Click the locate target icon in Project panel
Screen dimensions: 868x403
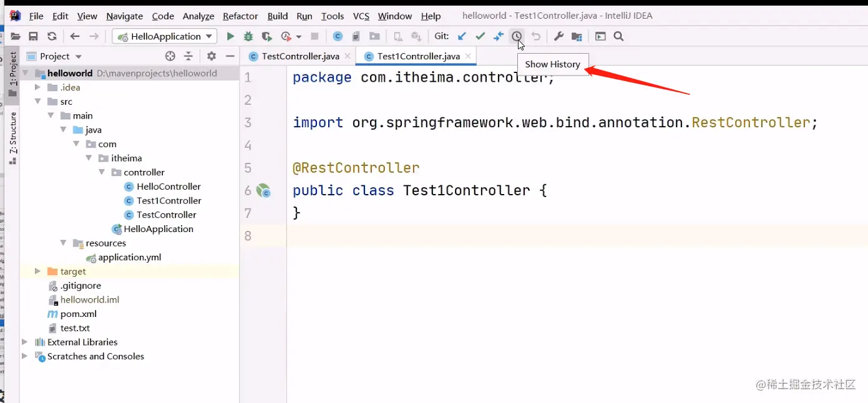[x=170, y=56]
